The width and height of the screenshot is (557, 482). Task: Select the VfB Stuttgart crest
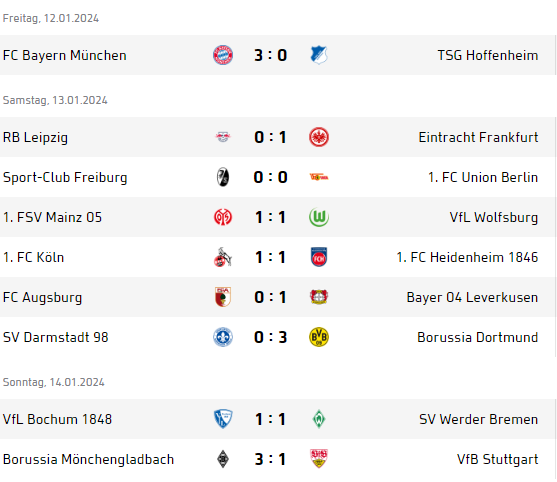point(319,459)
